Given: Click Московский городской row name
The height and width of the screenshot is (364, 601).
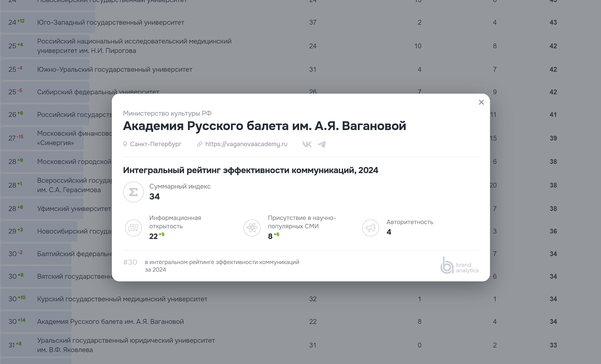Looking at the screenshot, I should tap(74, 162).
